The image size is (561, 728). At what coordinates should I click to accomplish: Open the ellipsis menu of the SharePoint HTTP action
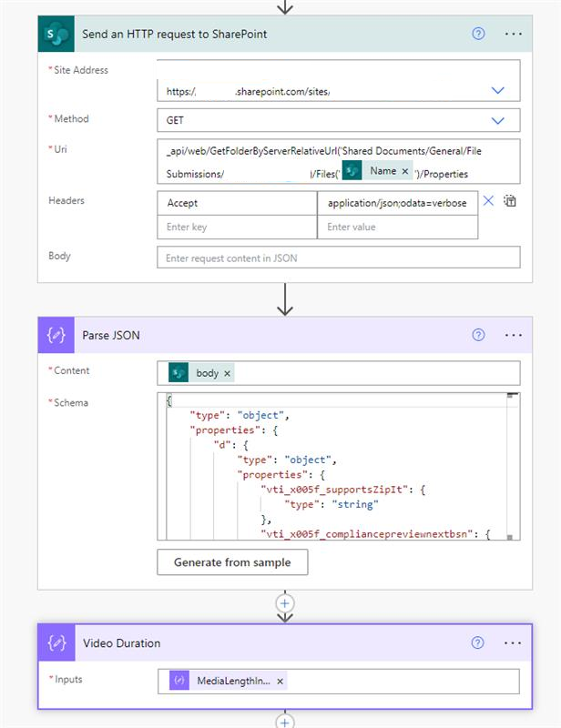[513, 34]
